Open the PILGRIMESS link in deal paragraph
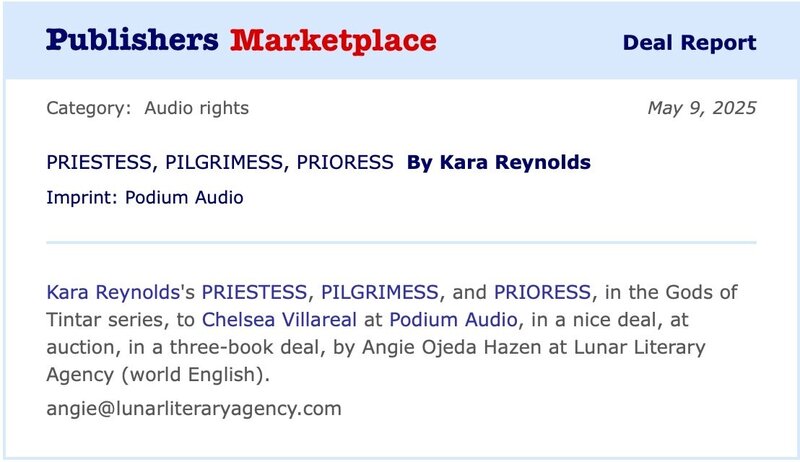Image resolution: width=800 pixels, height=462 pixels. click(380, 292)
